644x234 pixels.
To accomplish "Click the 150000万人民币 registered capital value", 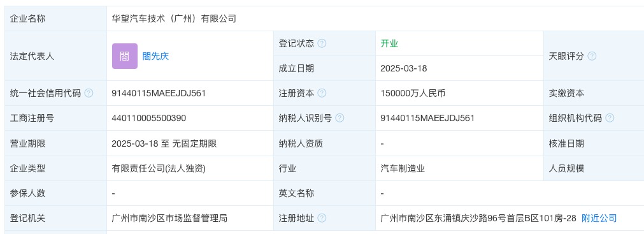I will click(413, 93).
